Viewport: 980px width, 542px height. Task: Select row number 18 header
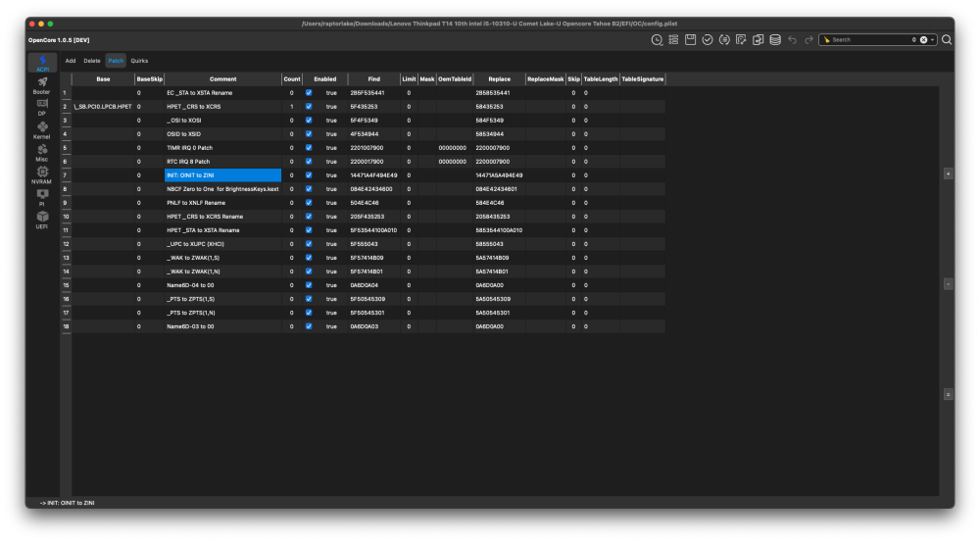coord(66,326)
